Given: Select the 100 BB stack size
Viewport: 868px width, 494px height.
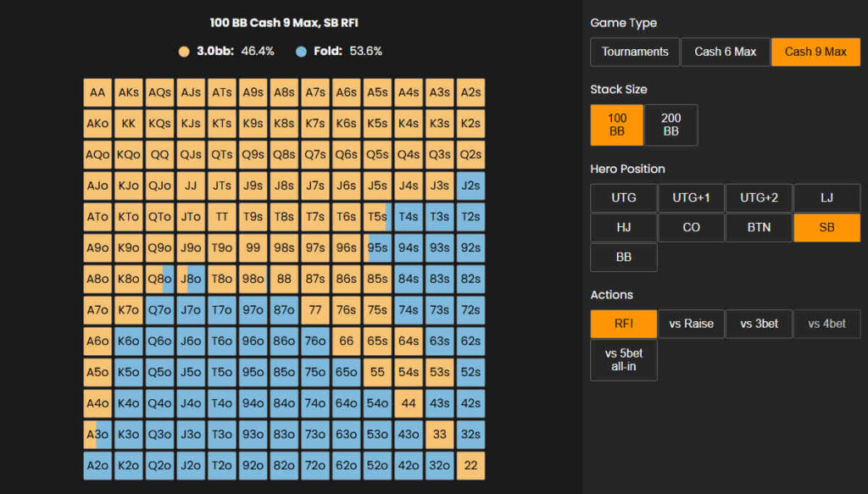Looking at the screenshot, I should pyautogui.click(x=617, y=125).
